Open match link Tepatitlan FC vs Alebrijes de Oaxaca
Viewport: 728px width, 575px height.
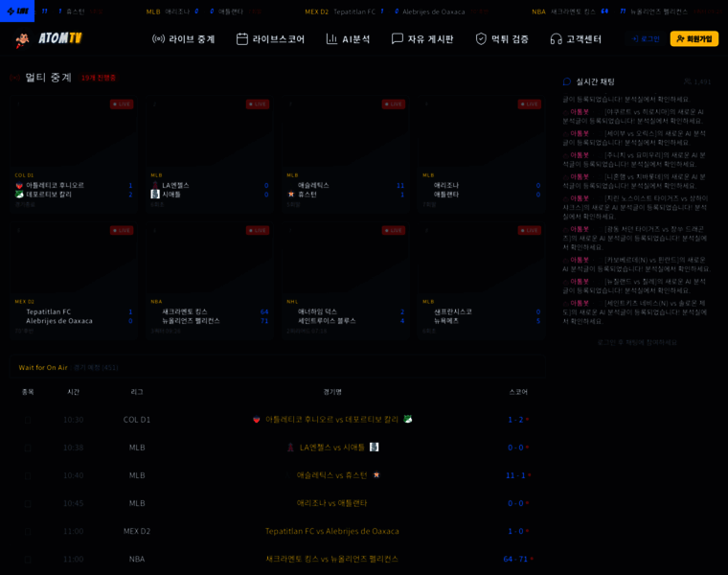click(x=332, y=531)
